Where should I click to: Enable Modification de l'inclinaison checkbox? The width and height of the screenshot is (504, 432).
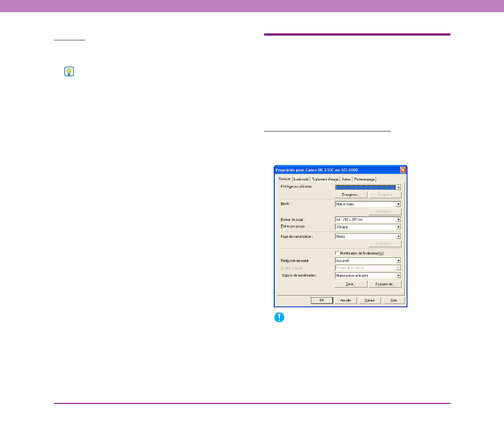click(337, 253)
